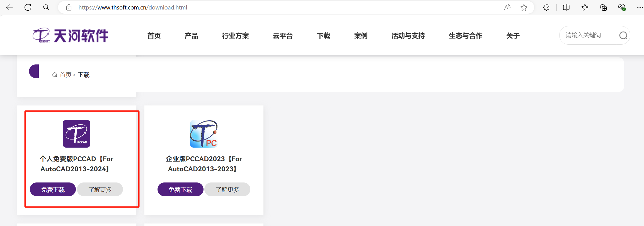Open the browser Extensions puzzle icon
Screen dimensions: 644x226
pos(546,8)
